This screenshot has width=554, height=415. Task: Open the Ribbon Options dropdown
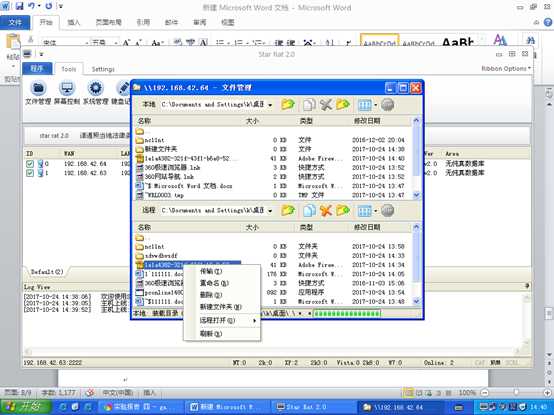point(506,69)
